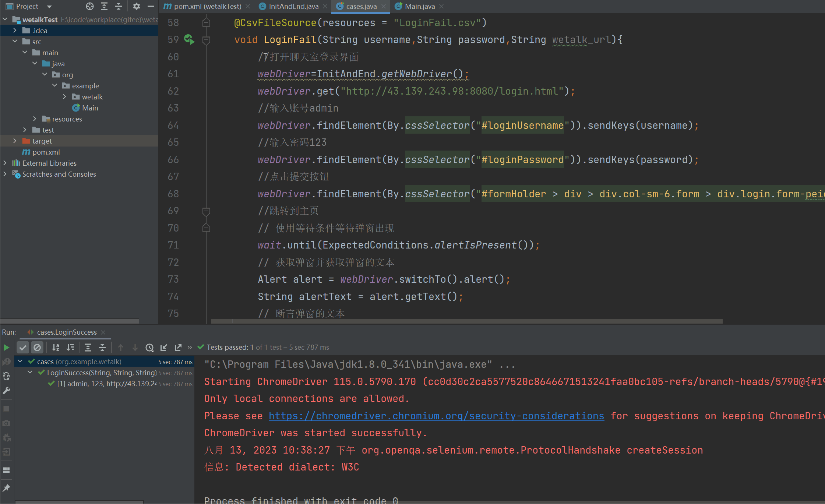The height and width of the screenshot is (504, 825).
Task: Click the editor horizontal scrollbar
Action: click(x=466, y=321)
